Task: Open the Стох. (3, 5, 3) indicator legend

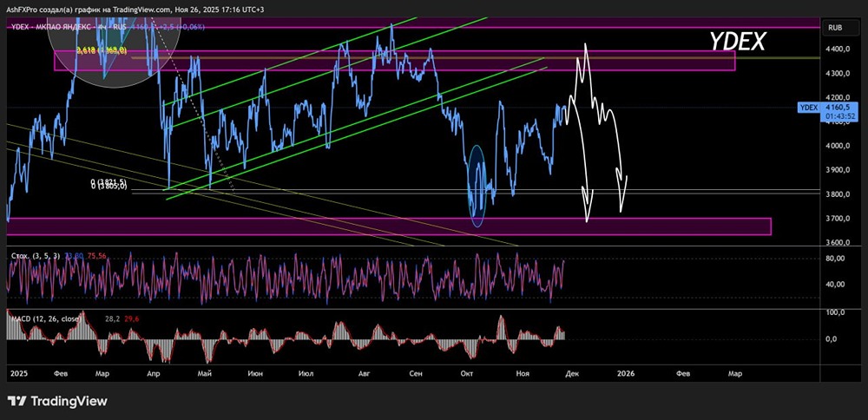Action: [x=34, y=256]
